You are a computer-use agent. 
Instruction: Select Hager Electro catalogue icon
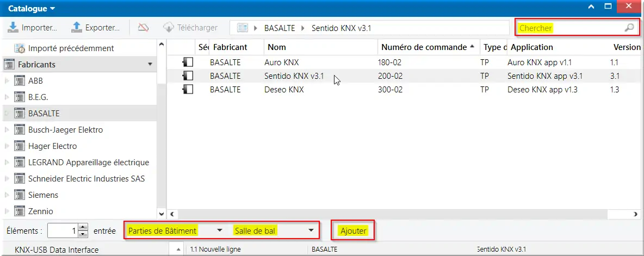pyautogui.click(x=19, y=146)
